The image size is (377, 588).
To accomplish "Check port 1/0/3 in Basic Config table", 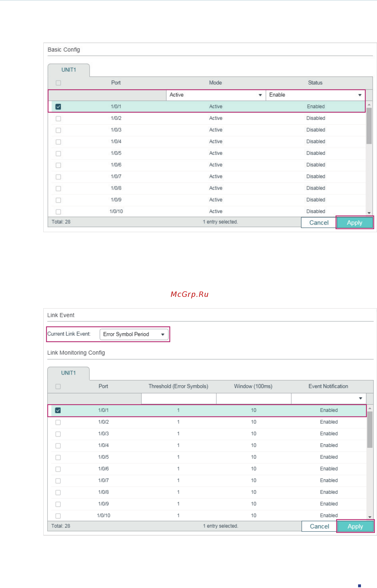I will pos(58,130).
